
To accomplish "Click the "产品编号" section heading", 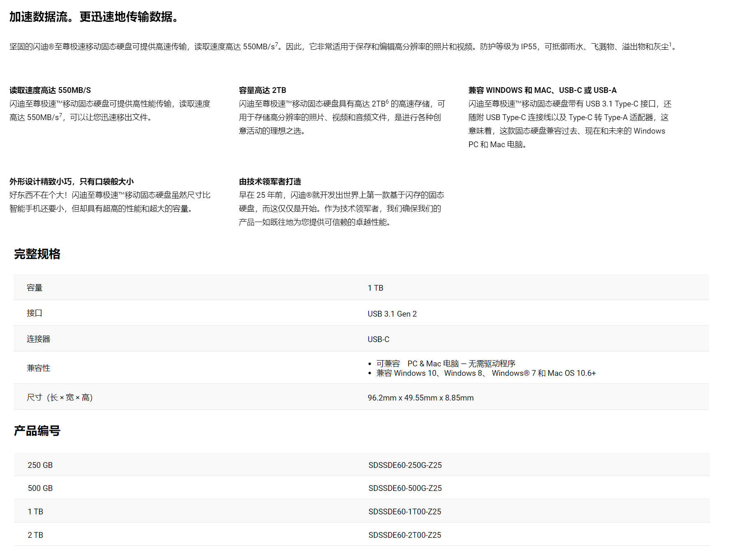I will click(x=37, y=431).
